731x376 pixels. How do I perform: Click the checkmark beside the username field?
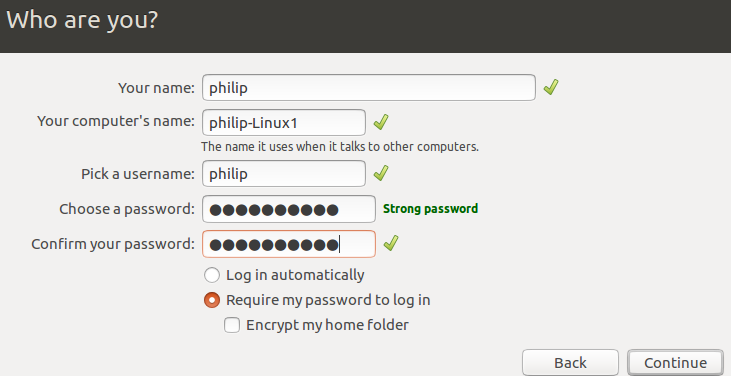click(x=381, y=173)
